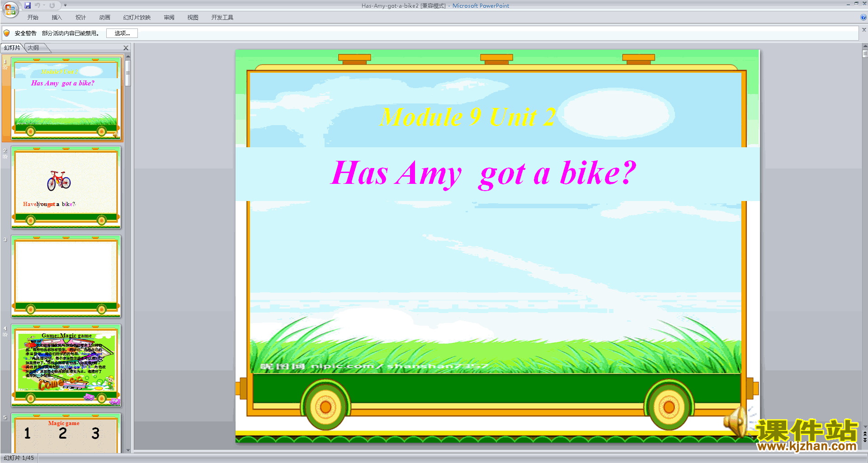This screenshot has width=868, height=463.
Task: Open the Undo history dropdown arrow
Action: click(44, 5)
